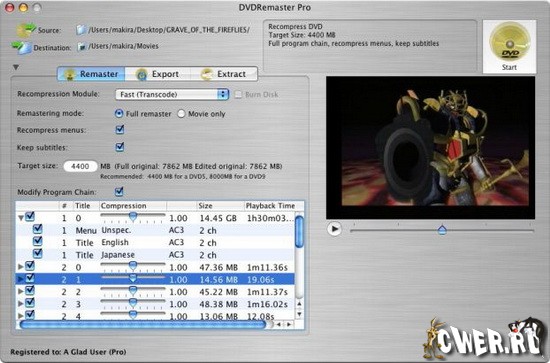Click the yellow minimize window button

pyautogui.click(x=23, y=8)
